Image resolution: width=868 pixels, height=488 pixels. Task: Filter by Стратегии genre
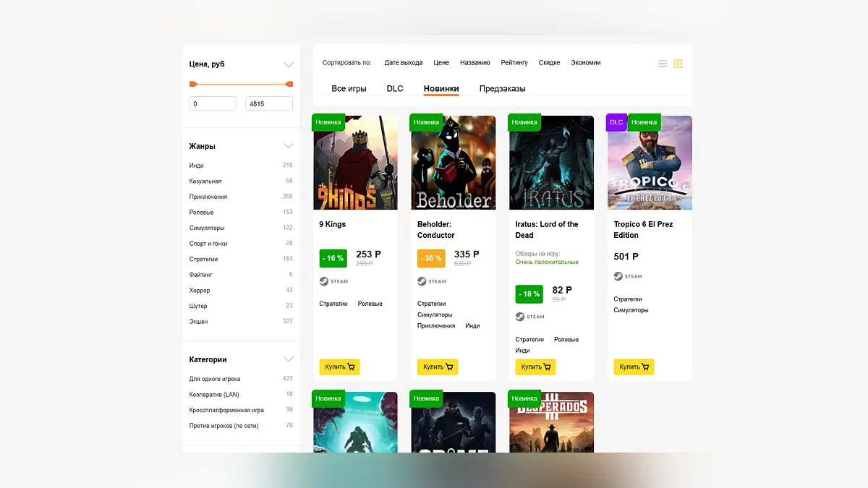coord(203,259)
